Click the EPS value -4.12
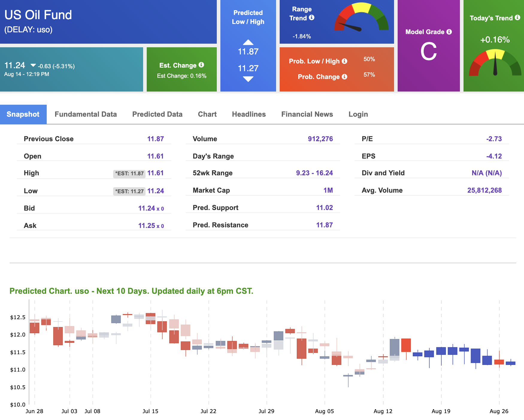The image size is (524, 420). 494,156
